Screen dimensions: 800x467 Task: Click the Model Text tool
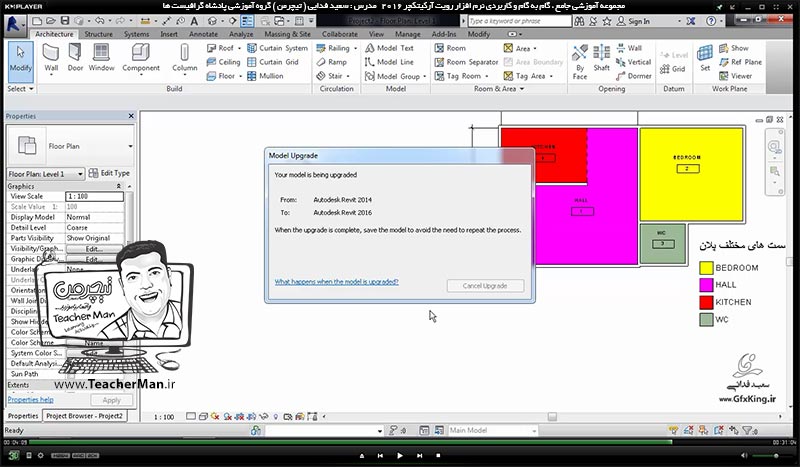389,48
